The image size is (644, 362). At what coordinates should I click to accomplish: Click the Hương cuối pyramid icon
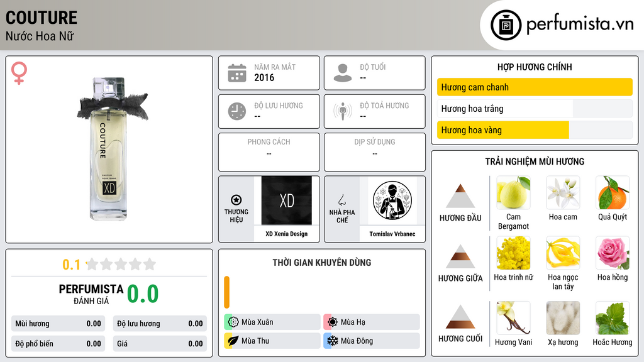460,317
